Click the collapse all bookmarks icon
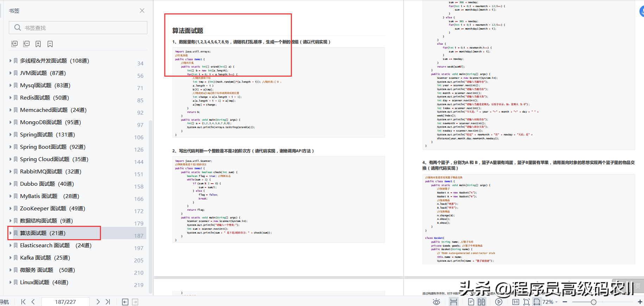 coord(26,44)
